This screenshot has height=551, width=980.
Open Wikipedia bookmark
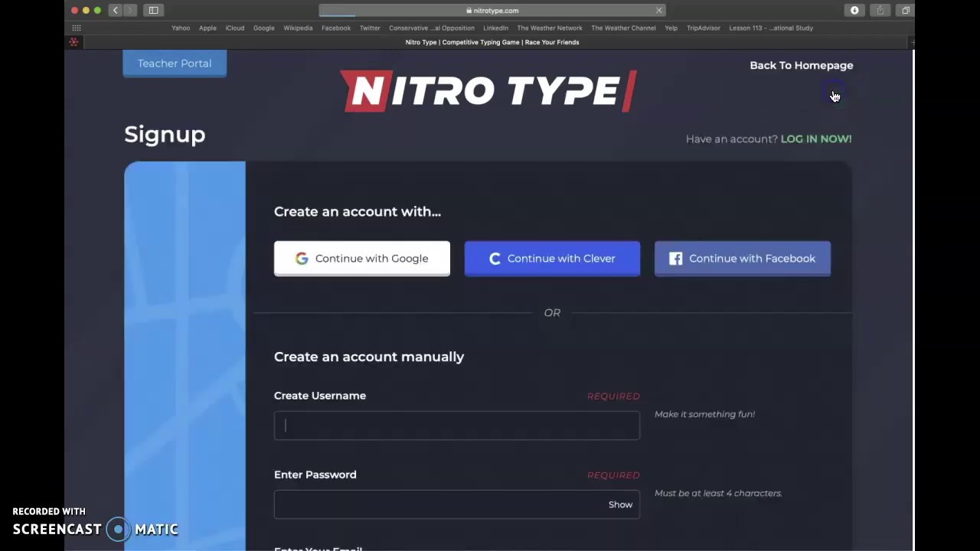pos(298,28)
